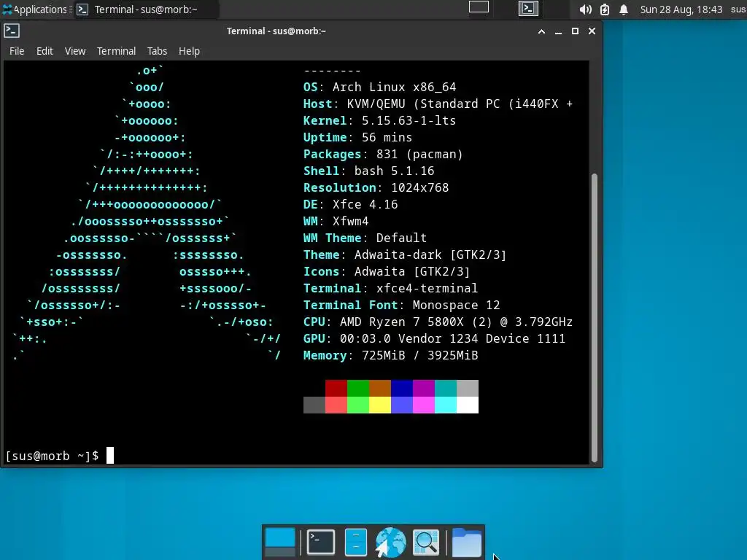Click the dark green color block

(x=358, y=388)
